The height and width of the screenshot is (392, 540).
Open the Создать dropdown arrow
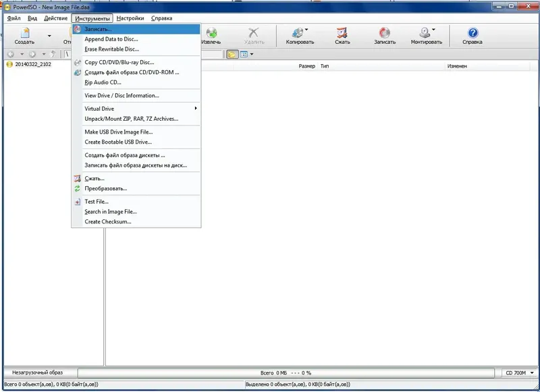(x=49, y=36)
